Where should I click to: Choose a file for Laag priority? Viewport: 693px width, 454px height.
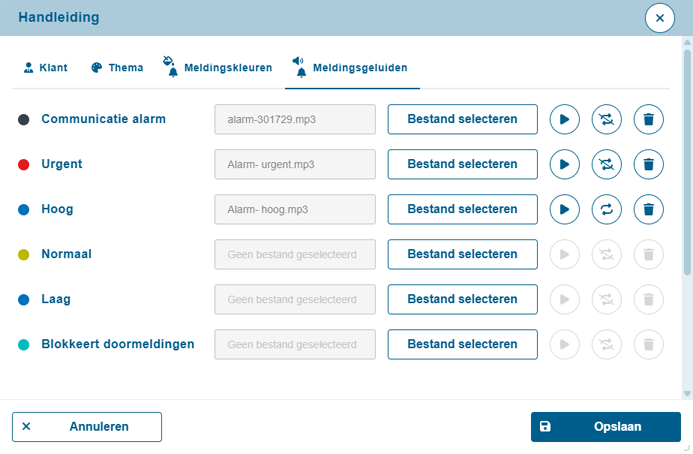pos(463,299)
